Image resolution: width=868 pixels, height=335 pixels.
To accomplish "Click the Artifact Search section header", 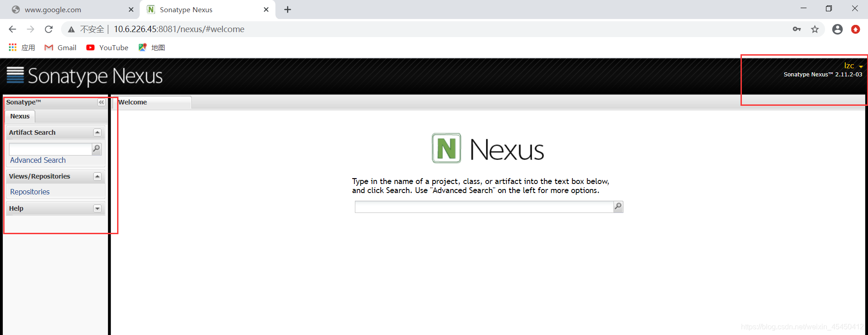I will coord(55,132).
